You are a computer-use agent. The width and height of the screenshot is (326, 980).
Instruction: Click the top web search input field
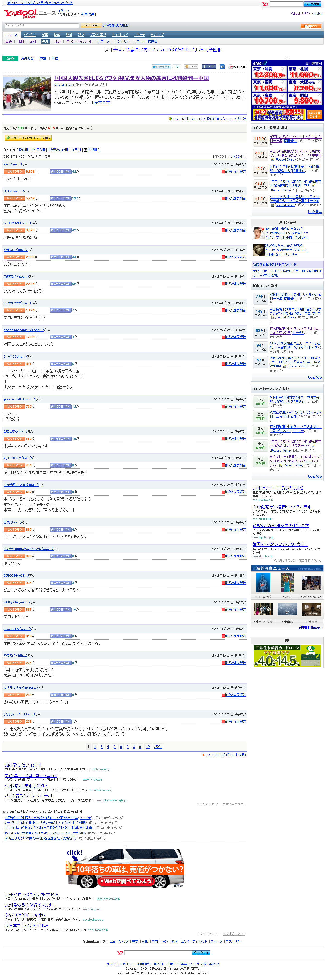tap(286, 4)
